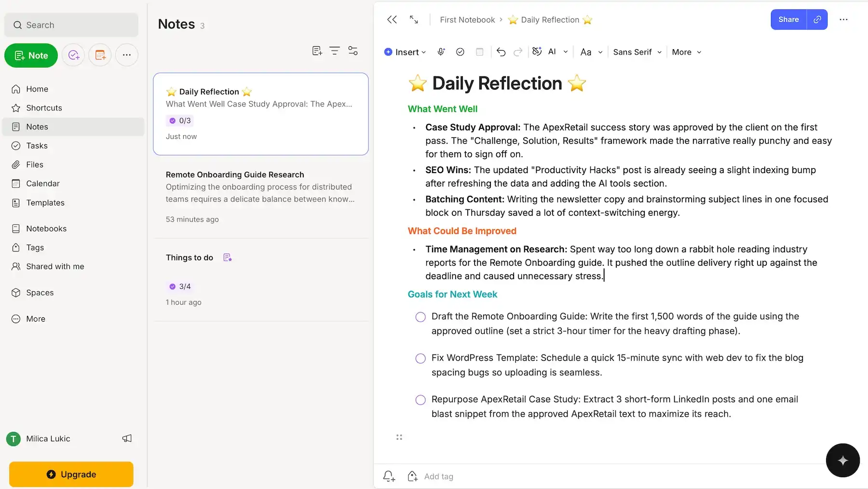868x489 pixels.
Task: Click the Daily Reflection note title
Action: click(497, 83)
